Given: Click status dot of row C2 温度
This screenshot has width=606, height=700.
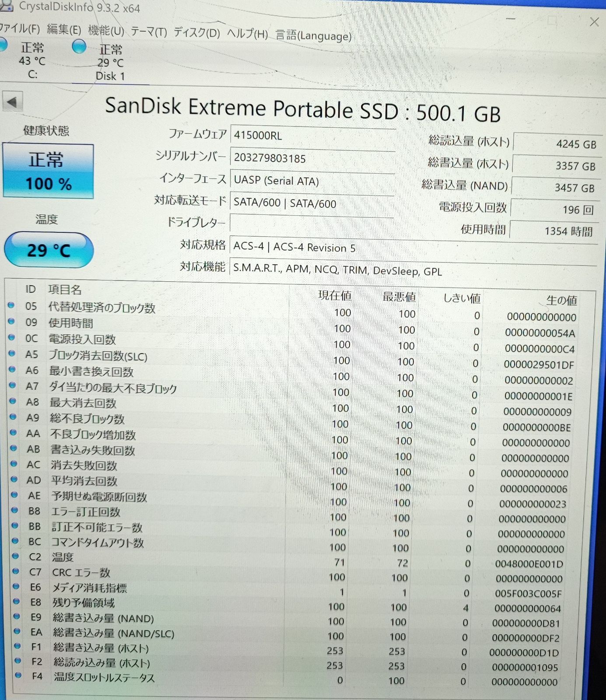Looking at the screenshot, I should point(15,556).
